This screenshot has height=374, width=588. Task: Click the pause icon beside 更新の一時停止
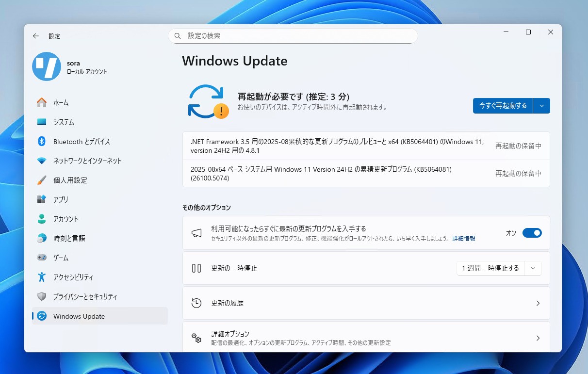196,268
